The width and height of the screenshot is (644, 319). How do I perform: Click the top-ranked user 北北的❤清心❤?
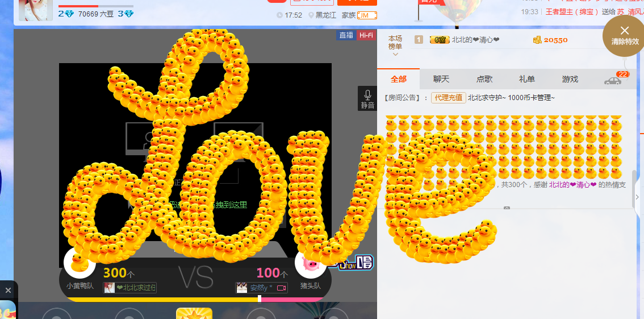click(x=475, y=40)
